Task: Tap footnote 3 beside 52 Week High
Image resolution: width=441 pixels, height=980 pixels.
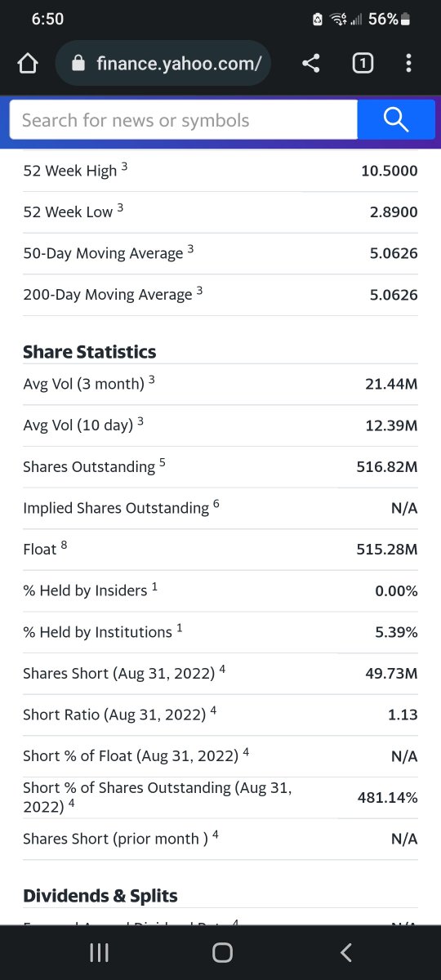Action: [x=124, y=167]
